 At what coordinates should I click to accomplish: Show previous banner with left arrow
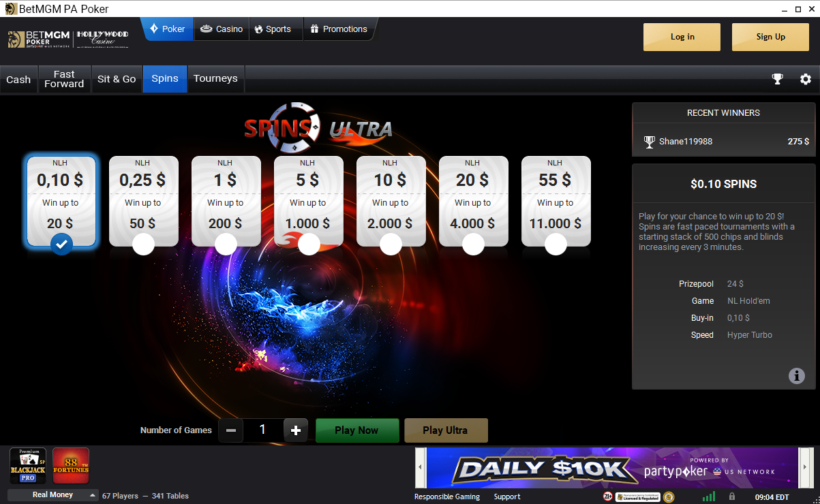[420, 467]
